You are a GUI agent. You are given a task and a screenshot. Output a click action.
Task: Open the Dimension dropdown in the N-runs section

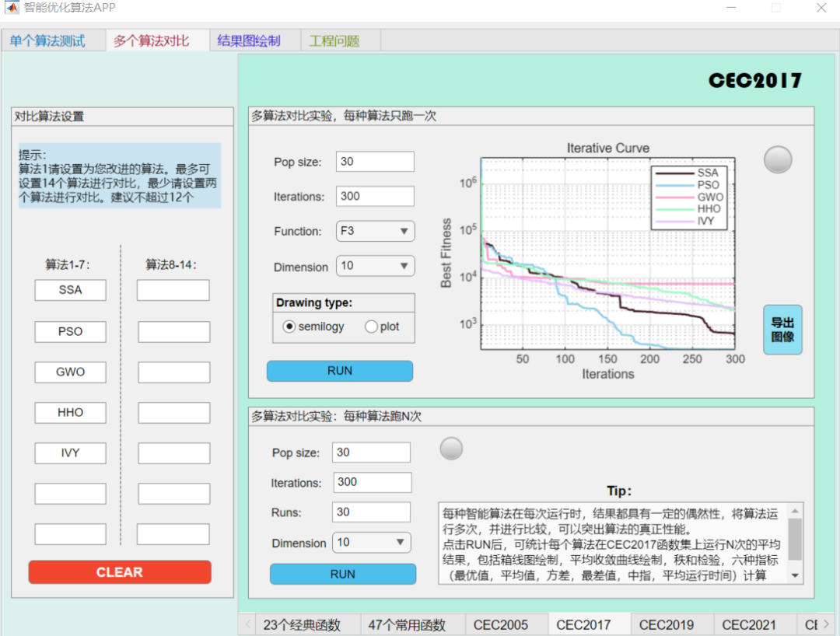click(x=371, y=543)
